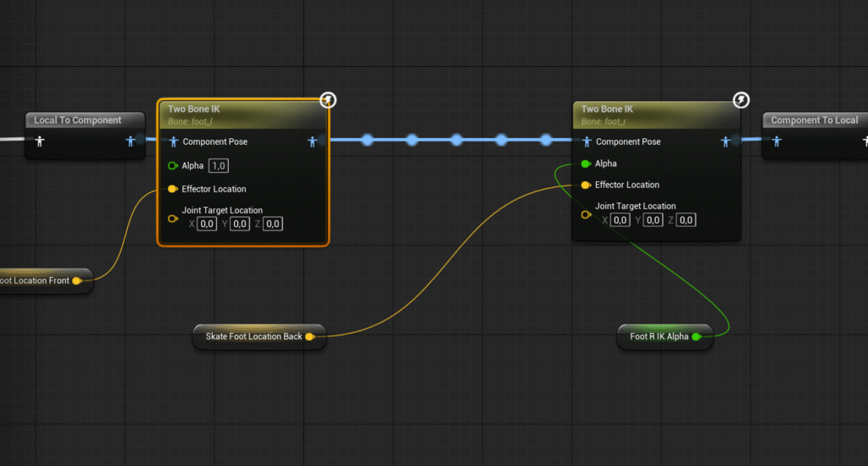Click the input pose pin on Component To Local
This screenshot has height=466, width=868.
776,141
